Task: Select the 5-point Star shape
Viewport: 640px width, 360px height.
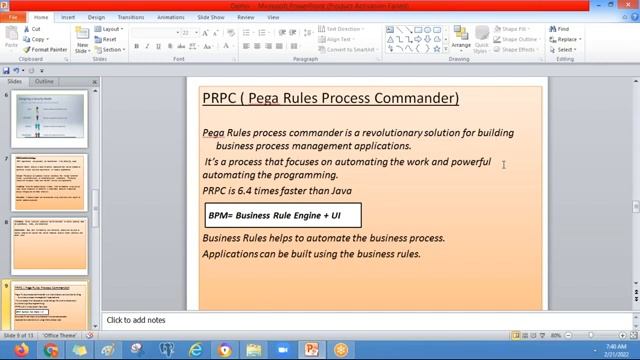Action: click(437, 49)
